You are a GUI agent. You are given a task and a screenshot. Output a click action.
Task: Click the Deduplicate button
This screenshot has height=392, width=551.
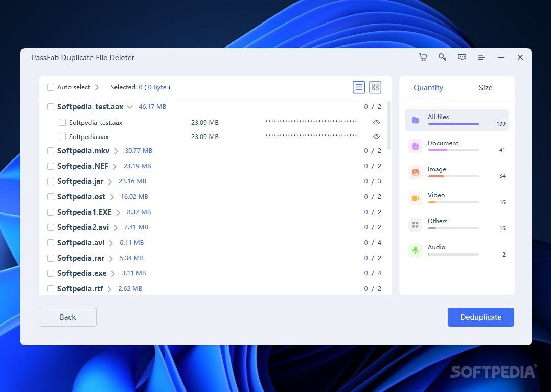click(x=480, y=317)
